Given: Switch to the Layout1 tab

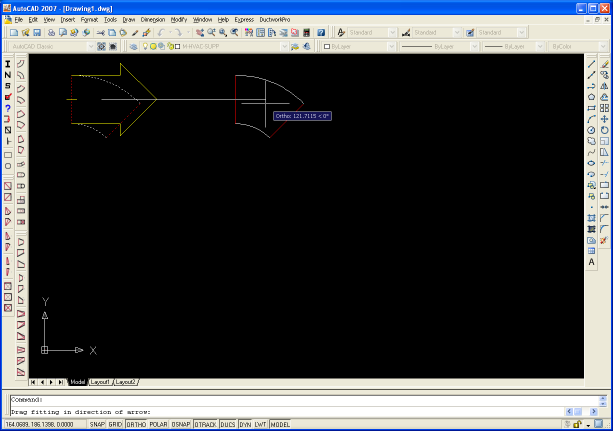Looking at the screenshot, I should pyautogui.click(x=100, y=382).
